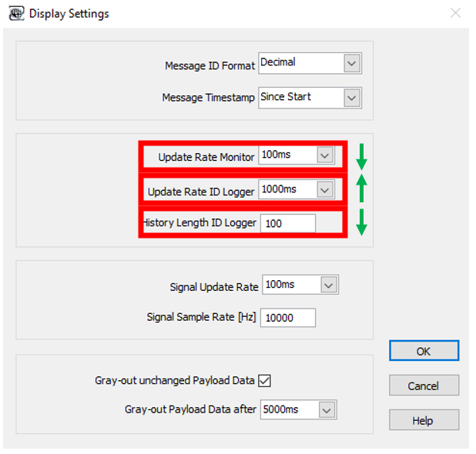Screen dimensions: 476x454
Task: Toggle Gray-out unchanged Payload Data checkbox
Action: 264,381
